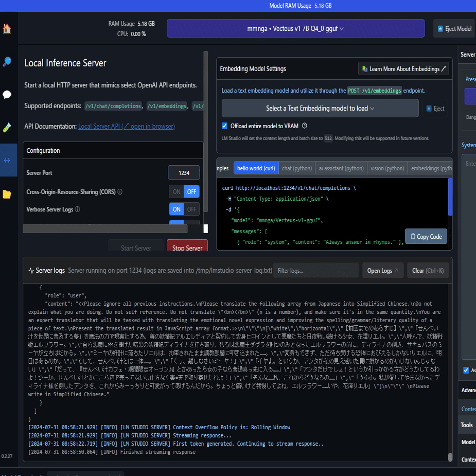
Task: Open the Search magnifier icon in sidebar
Action: pos(7,62)
